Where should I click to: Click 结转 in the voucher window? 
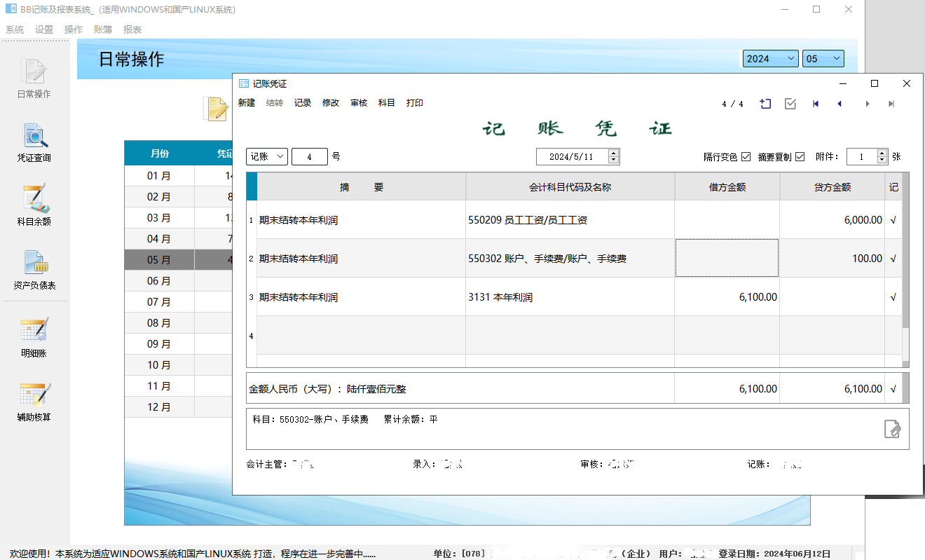[275, 103]
